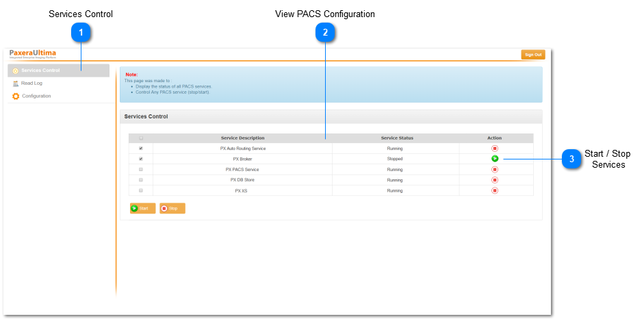Select the PX XS row checkbox
Screen dimensions: 644x321
pos(141,190)
